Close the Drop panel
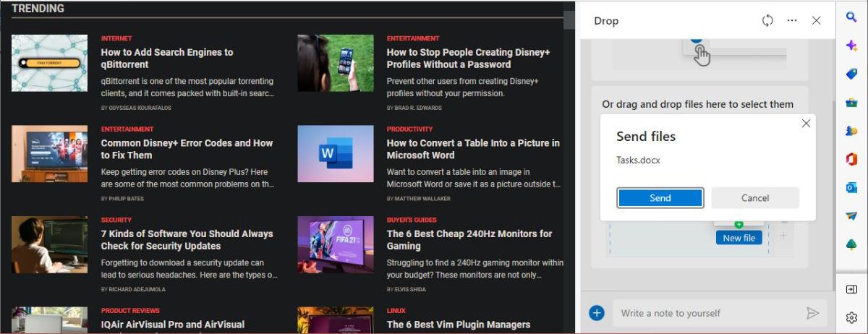 pyautogui.click(x=816, y=20)
